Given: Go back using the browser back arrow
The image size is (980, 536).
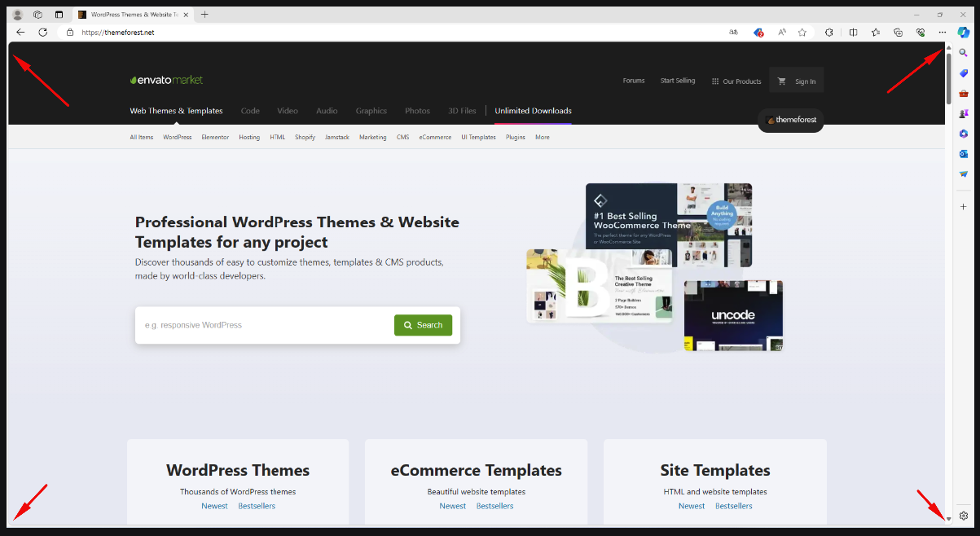Looking at the screenshot, I should pyautogui.click(x=20, y=33).
